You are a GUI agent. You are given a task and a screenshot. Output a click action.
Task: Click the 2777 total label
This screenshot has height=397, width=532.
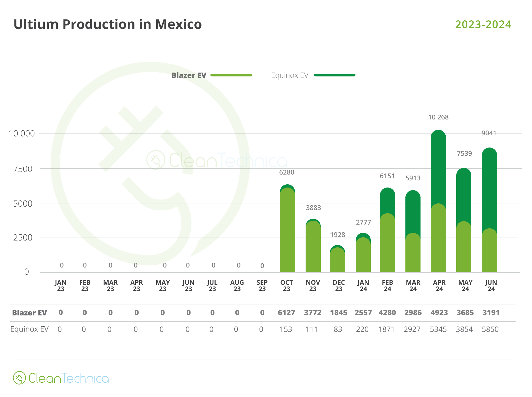coord(364,222)
